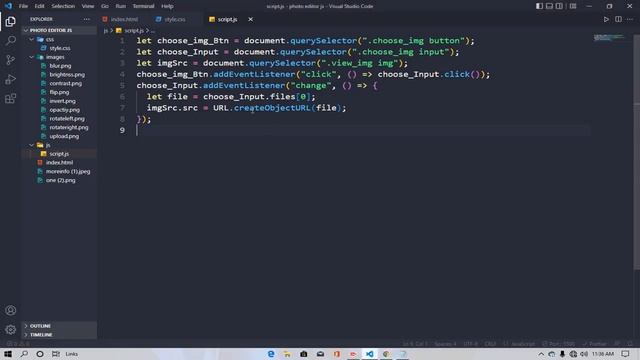Open Mail app from taskbar
The image size is (640, 360).
pyautogui.click(x=320, y=354)
